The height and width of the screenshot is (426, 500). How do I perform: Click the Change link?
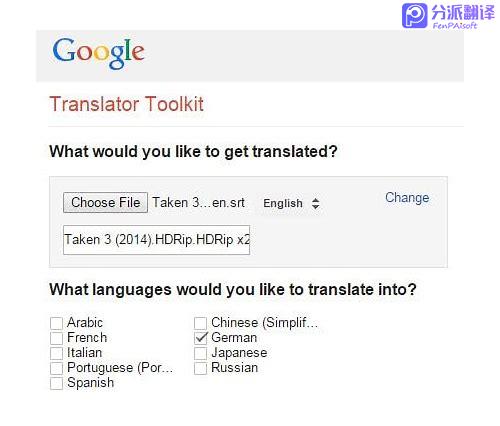[407, 198]
